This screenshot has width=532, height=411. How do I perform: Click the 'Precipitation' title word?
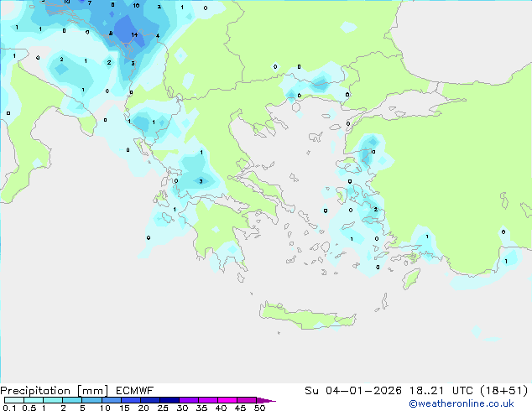coord(35,391)
